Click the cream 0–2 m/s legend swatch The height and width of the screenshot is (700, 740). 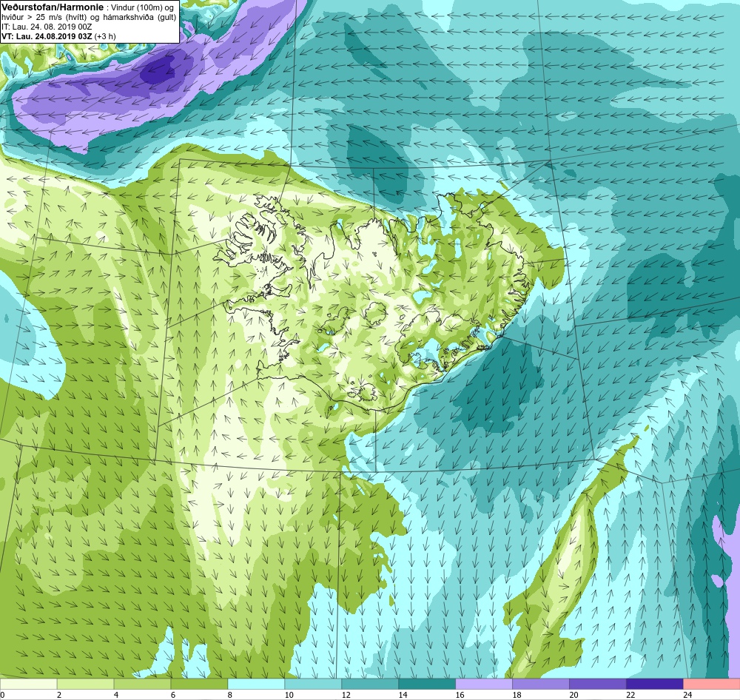click(28, 684)
